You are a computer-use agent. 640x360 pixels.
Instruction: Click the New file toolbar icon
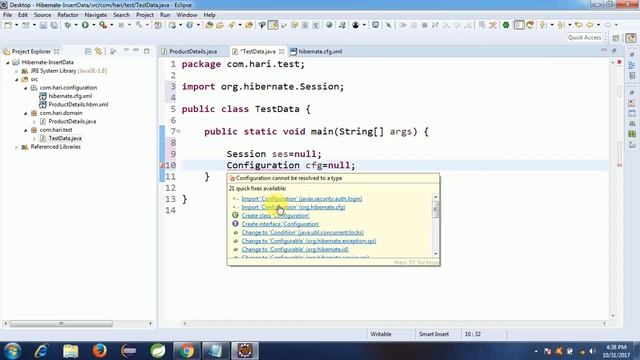[8, 25]
